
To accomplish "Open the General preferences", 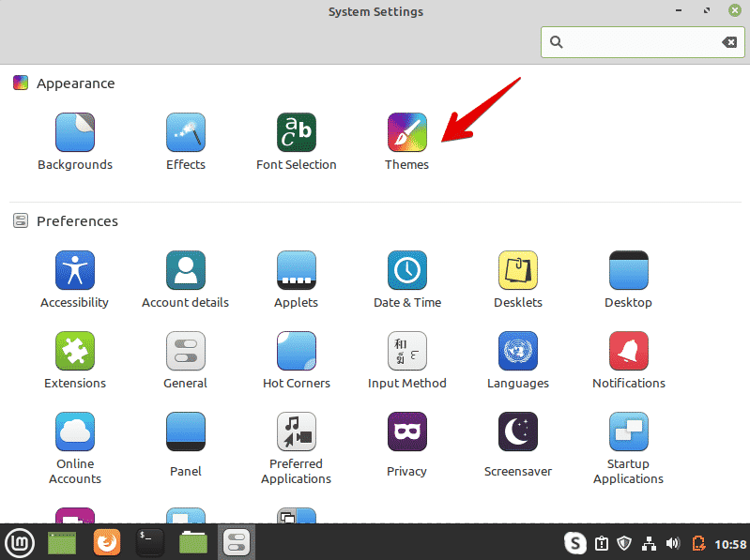I will point(186,360).
